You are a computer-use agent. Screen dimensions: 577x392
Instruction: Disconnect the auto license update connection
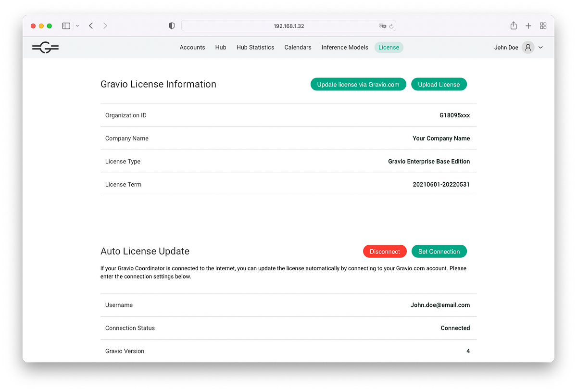(x=385, y=251)
